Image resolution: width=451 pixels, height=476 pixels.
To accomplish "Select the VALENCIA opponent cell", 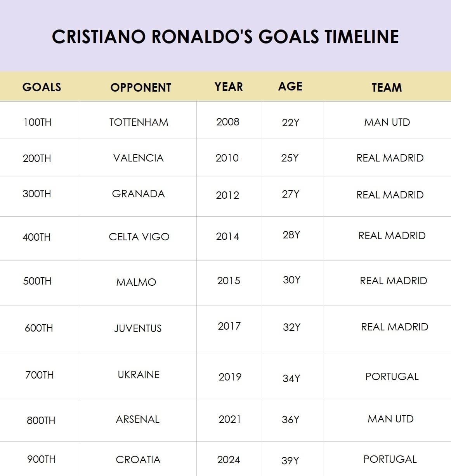I will pos(138,158).
